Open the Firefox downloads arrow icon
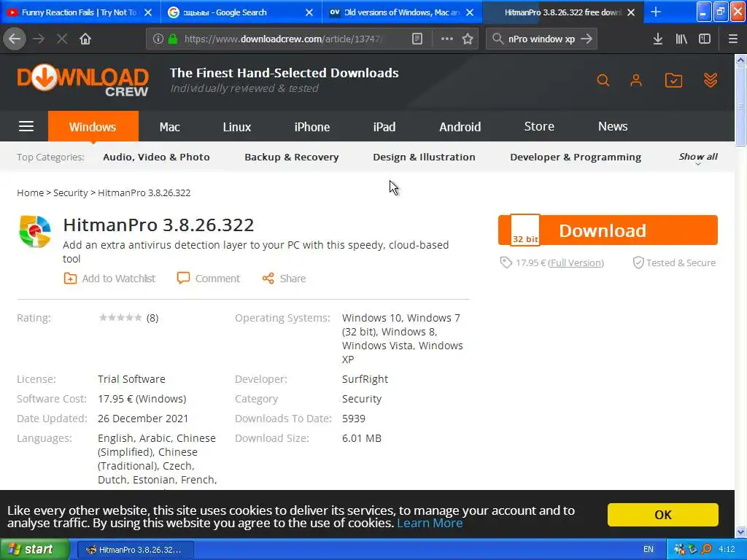 pyautogui.click(x=658, y=39)
